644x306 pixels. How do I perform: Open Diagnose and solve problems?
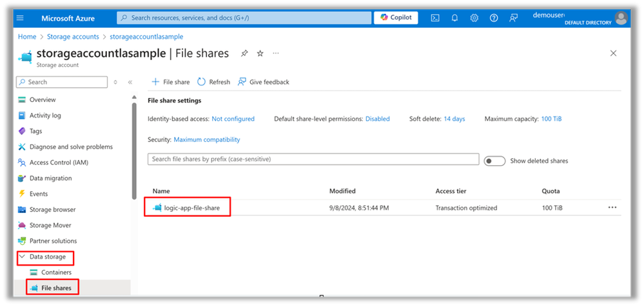[72, 147]
